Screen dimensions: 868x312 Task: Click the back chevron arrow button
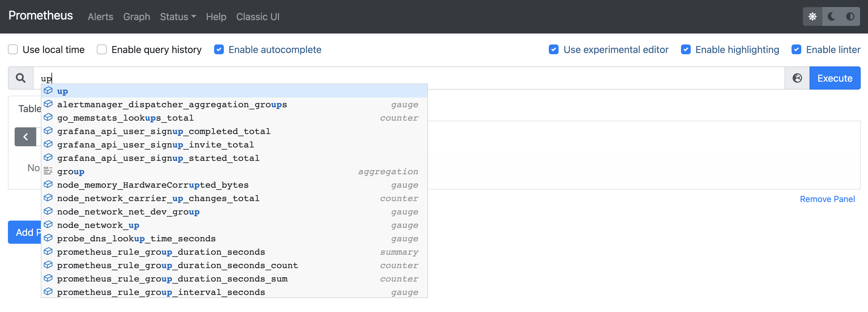pos(25,137)
